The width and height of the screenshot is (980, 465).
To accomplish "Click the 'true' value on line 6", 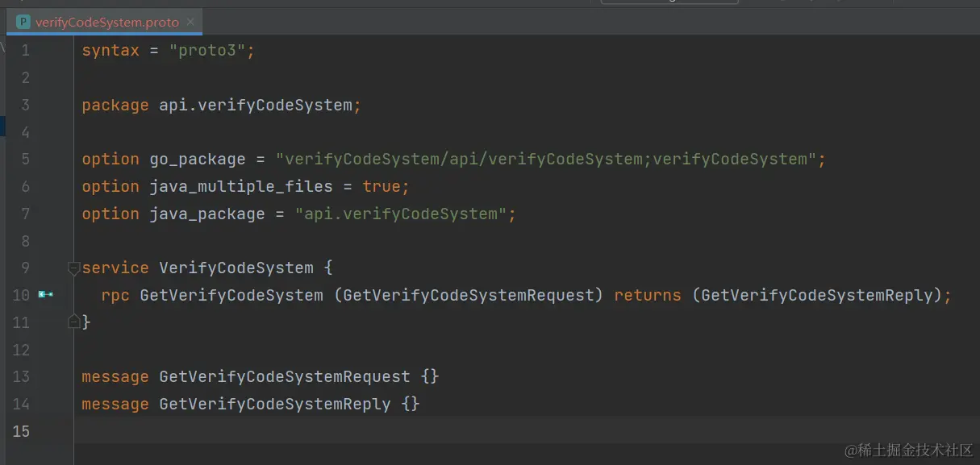I will [x=382, y=186].
